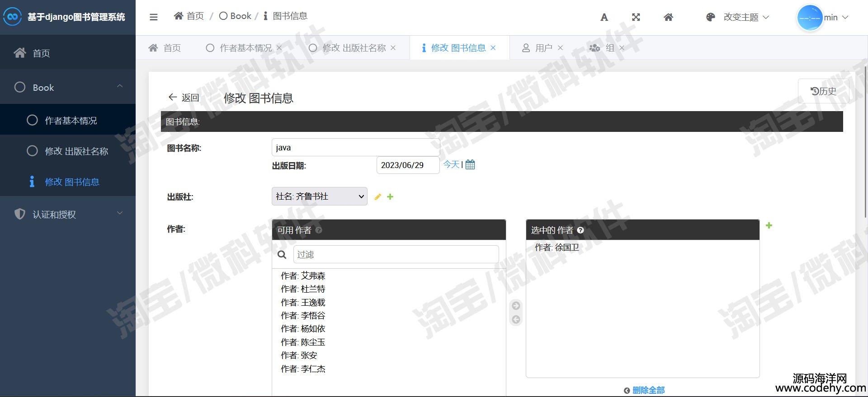This screenshot has height=397, width=868.
Task: Close the 组 tab
Action: click(x=622, y=48)
